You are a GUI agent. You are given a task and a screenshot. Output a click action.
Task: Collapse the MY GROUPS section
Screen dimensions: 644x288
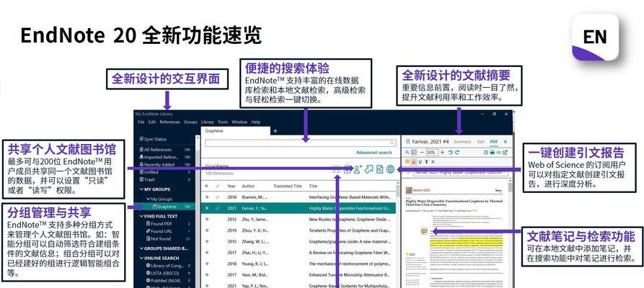pyautogui.click(x=141, y=189)
